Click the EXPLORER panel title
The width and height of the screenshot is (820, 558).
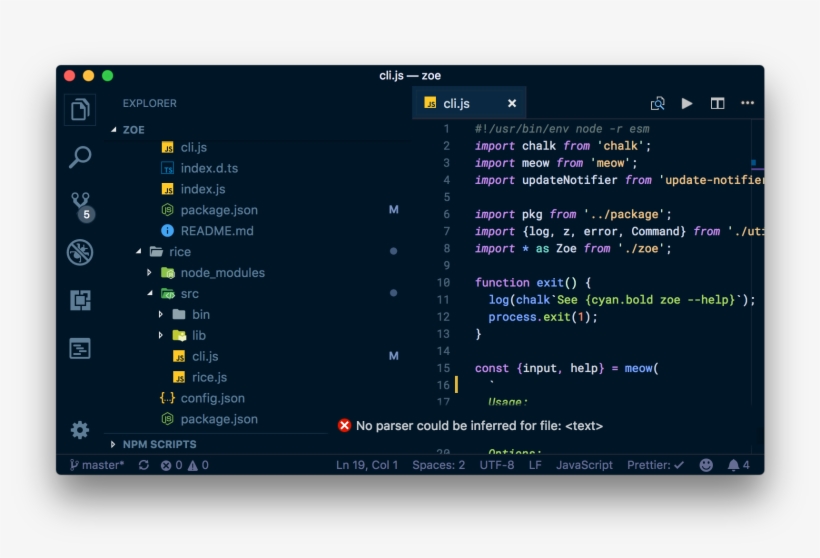(150, 104)
